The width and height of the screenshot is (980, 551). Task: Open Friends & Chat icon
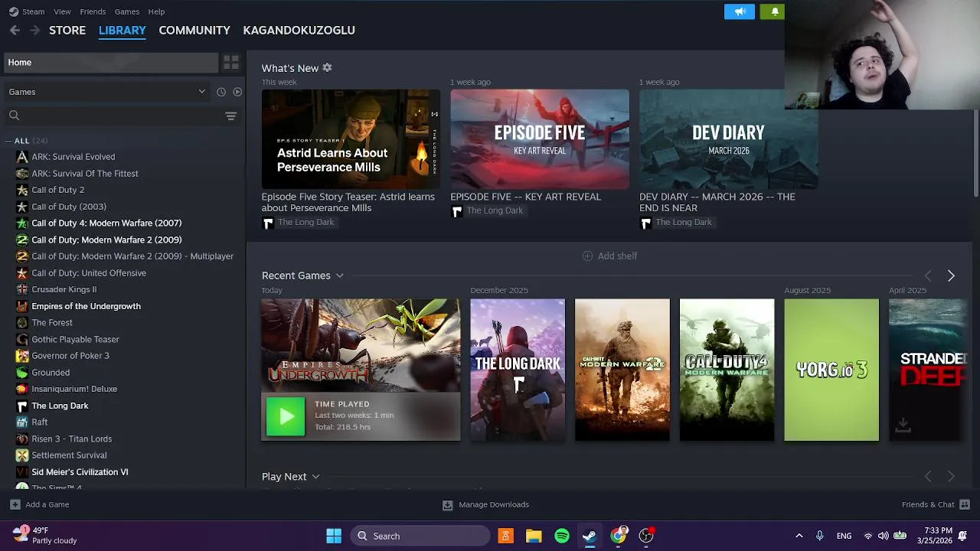point(965,504)
